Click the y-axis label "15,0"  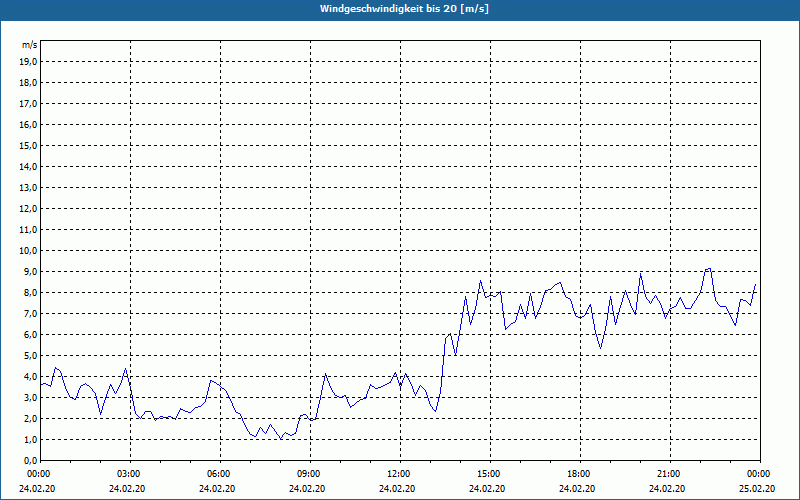(x=28, y=145)
